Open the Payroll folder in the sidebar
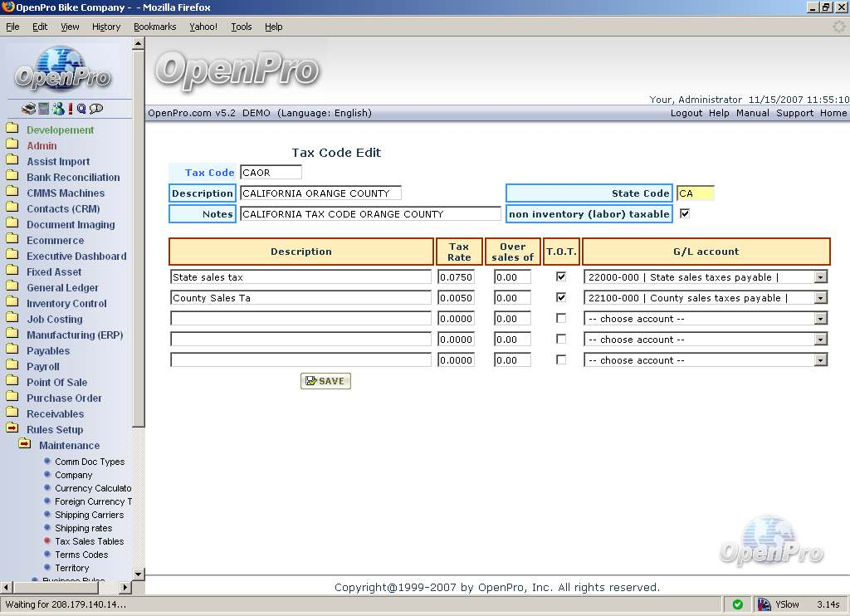The image size is (850, 616). 42,366
